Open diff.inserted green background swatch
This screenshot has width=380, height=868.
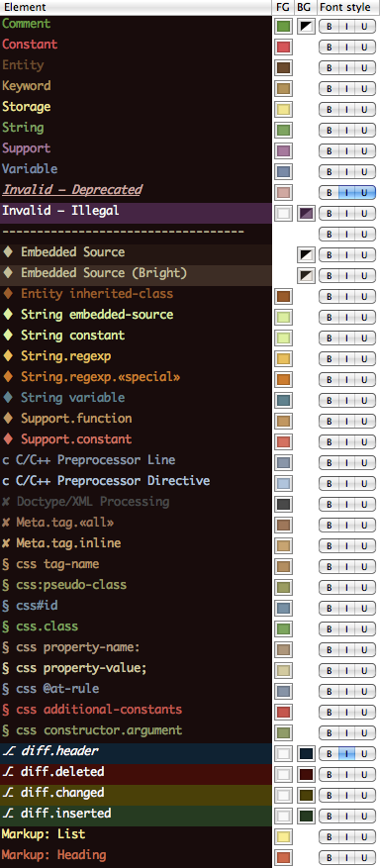[x=306, y=816]
